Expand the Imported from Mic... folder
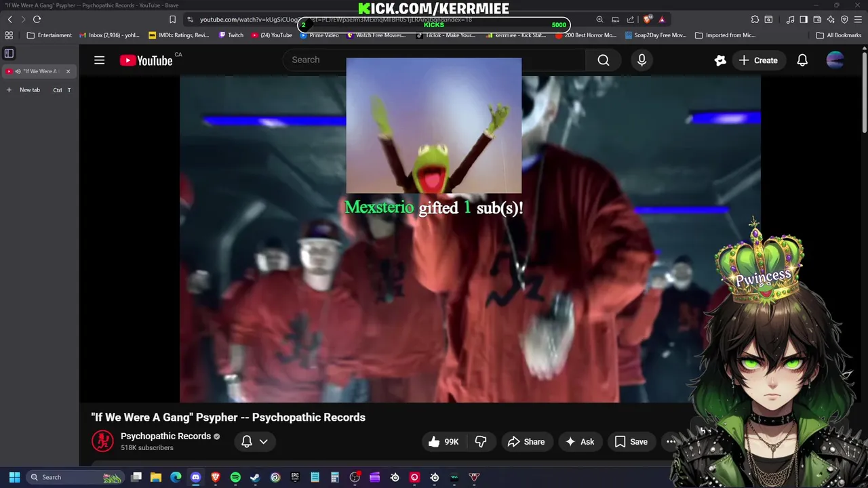The image size is (868, 488). tap(725, 35)
